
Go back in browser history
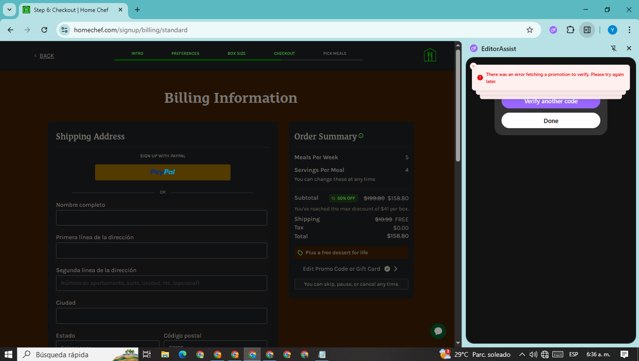coord(11,30)
